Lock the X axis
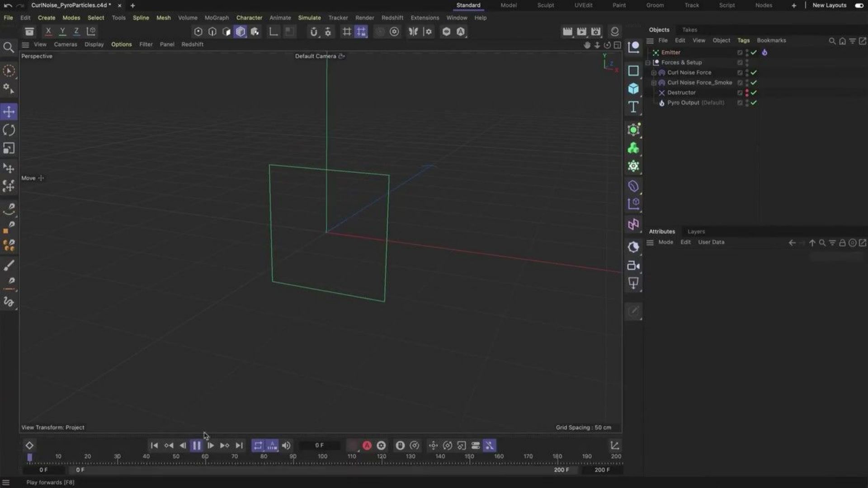Viewport: 868px width, 488px height. pyautogui.click(x=48, y=31)
